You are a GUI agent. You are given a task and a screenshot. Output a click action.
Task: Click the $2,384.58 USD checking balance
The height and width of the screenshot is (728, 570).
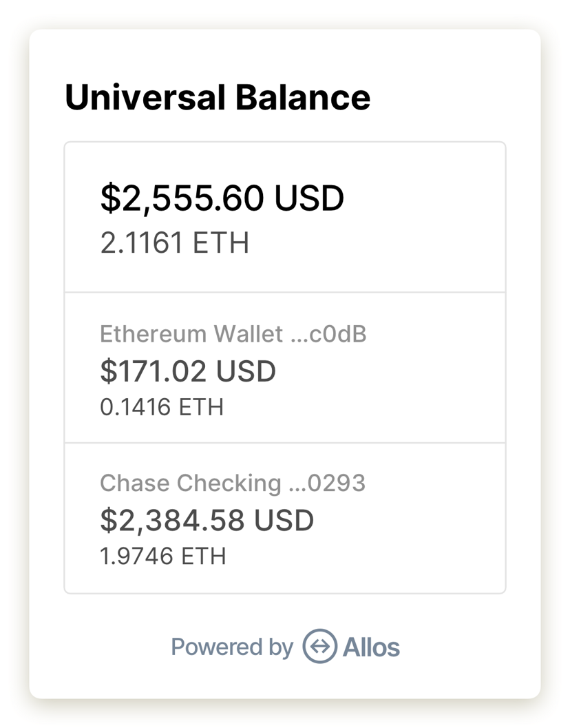point(207,521)
